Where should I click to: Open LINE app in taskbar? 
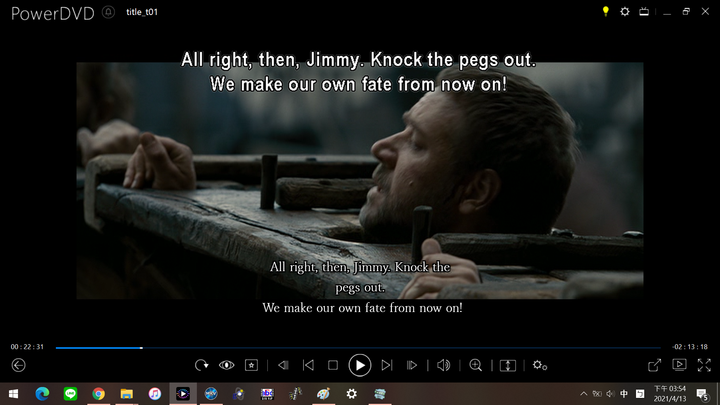tap(70, 394)
